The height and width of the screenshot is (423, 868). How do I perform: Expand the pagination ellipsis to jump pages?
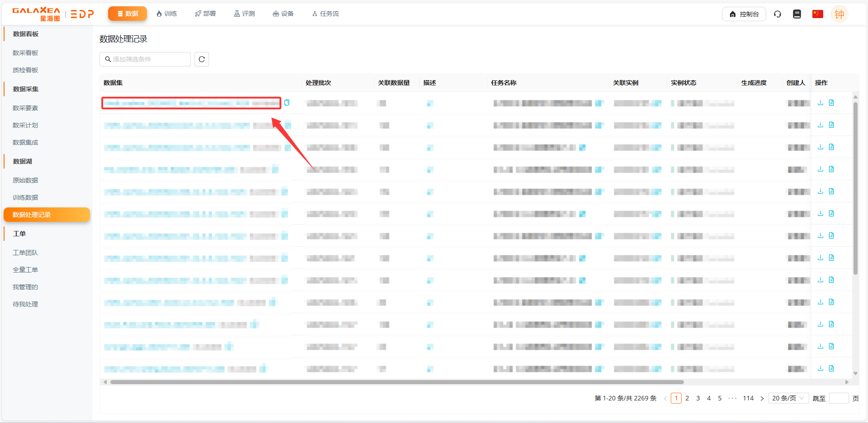(732, 398)
